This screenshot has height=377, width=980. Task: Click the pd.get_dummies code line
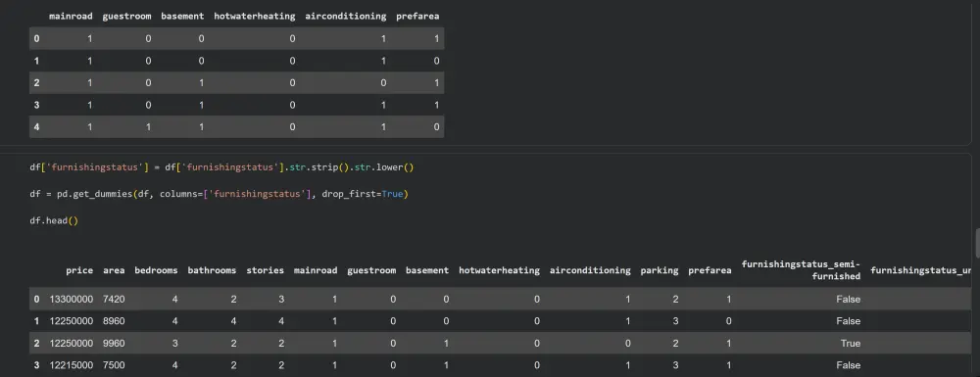pyautogui.click(x=219, y=194)
